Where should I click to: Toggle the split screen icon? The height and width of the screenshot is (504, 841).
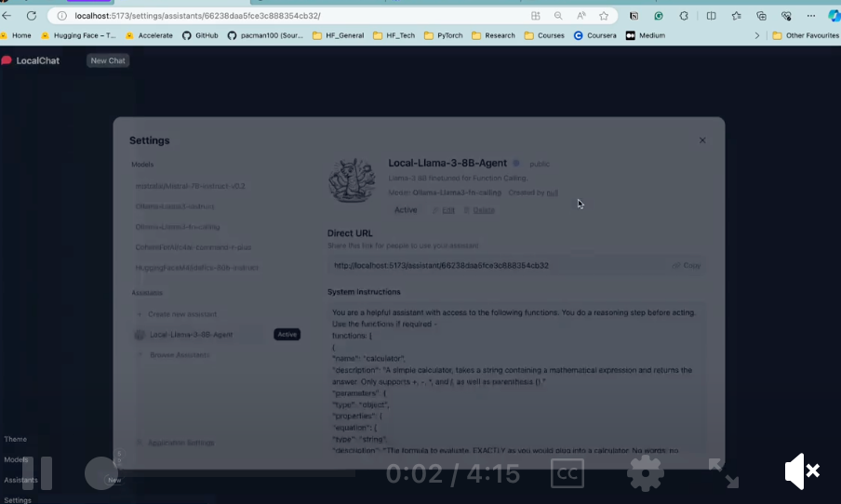(711, 16)
